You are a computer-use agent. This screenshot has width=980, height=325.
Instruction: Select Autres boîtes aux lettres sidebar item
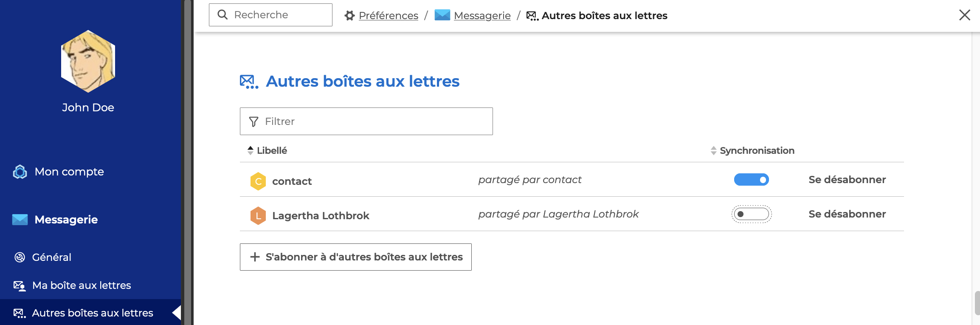(92, 313)
